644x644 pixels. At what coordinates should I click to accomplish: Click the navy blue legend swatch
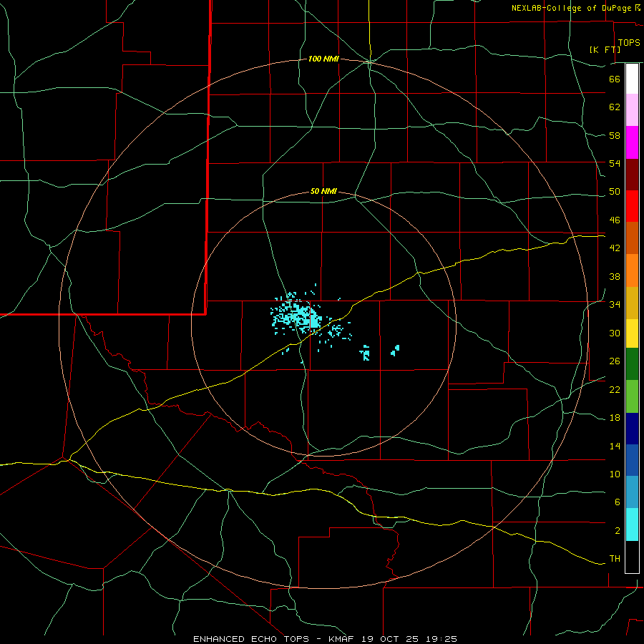click(x=632, y=429)
